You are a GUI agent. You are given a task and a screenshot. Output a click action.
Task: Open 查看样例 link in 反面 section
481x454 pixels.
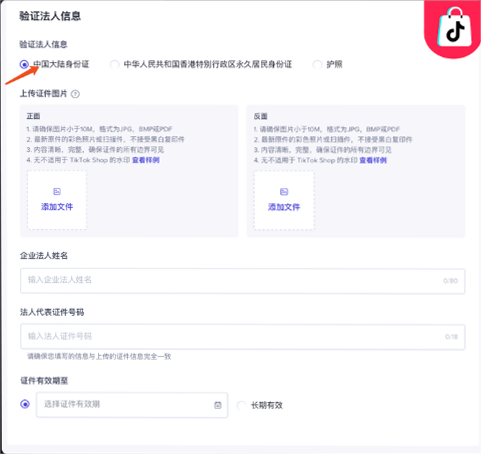[x=373, y=160]
